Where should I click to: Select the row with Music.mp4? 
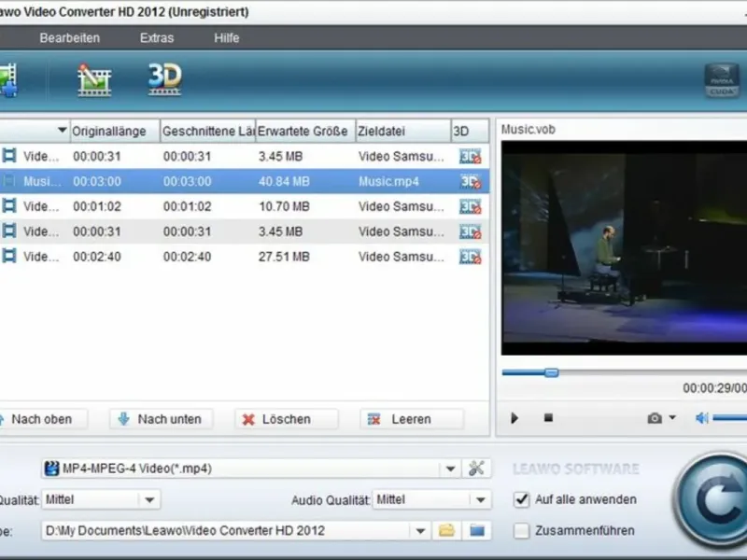[245, 181]
